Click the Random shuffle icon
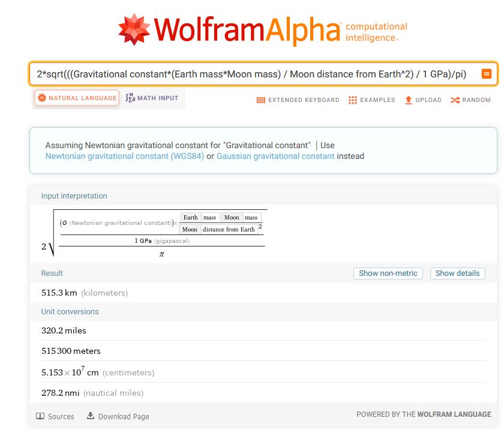Image resolution: width=504 pixels, height=430 pixels. 455,100
